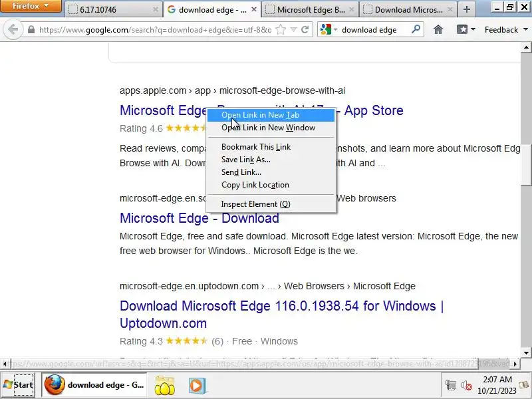Open the file explorer taskbar icon
The width and height of the screenshot is (532, 399).
pyautogui.click(x=165, y=386)
